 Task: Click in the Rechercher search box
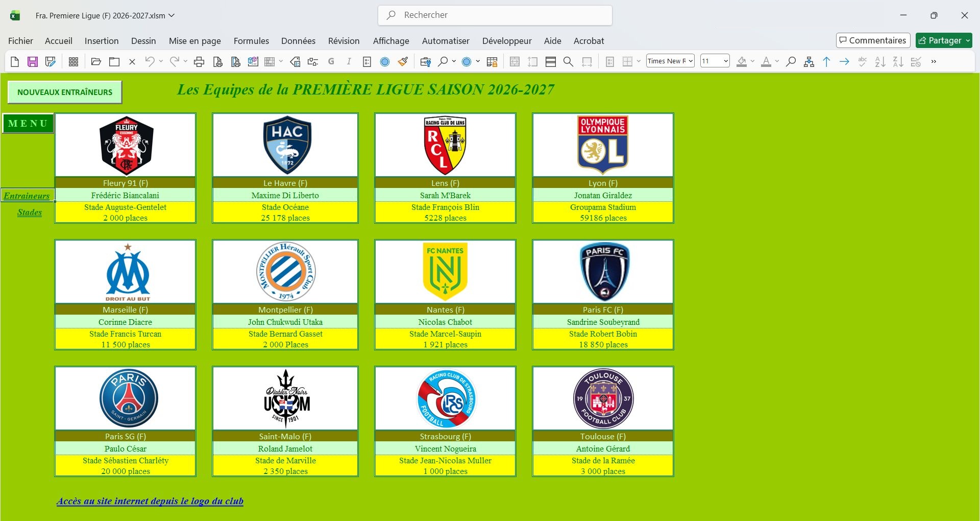click(x=495, y=15)
